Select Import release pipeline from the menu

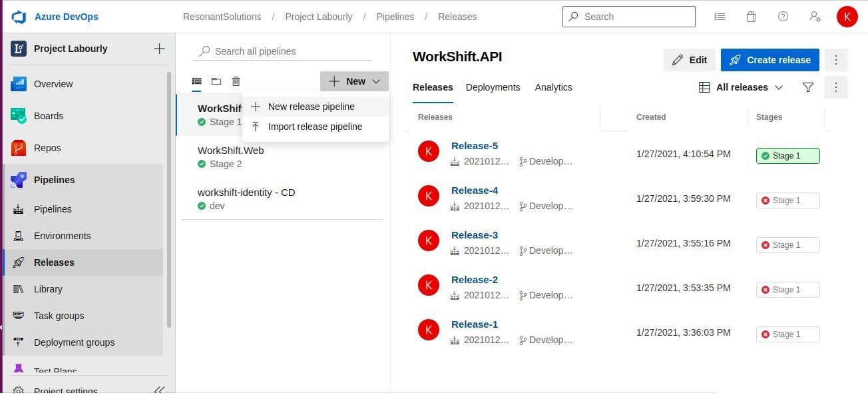pyautogui.click(x=315, y=127)
